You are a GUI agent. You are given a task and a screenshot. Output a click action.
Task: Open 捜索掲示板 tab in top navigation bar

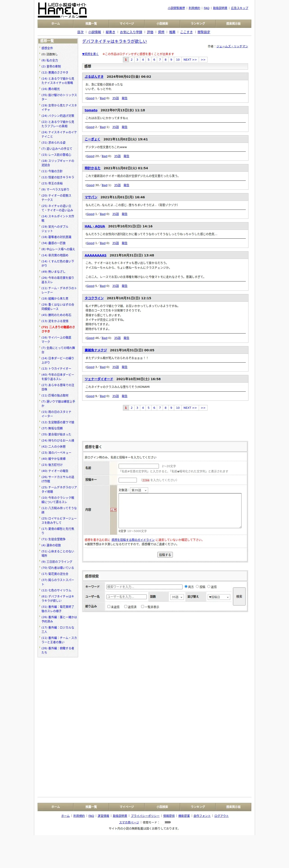click(233, 24)
